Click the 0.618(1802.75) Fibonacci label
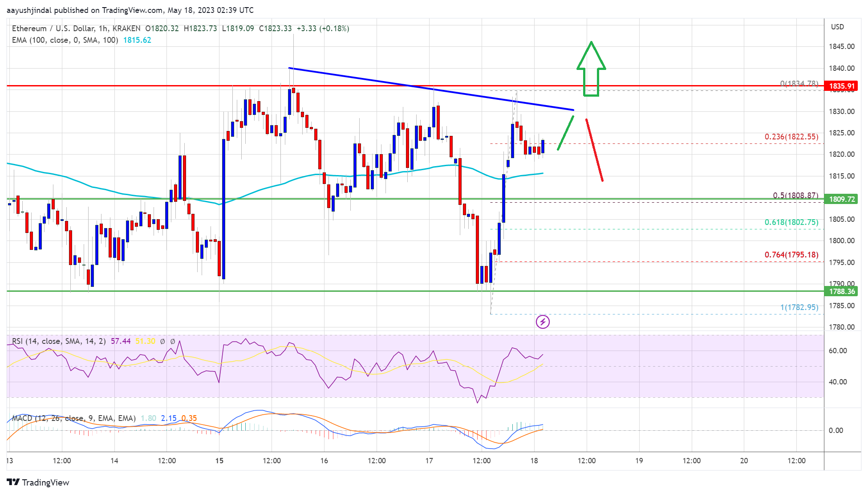868x494 pixels. (791, 222)
